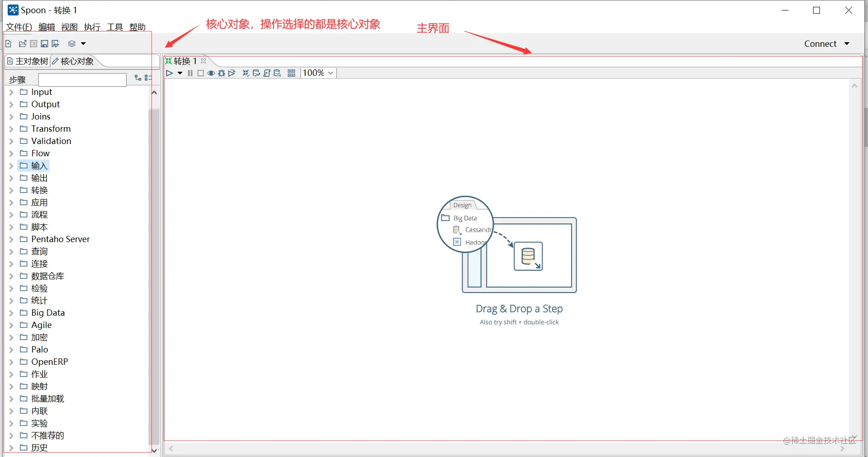The height and width of the screenshot is (457, 868).
Task: Click the canvas horizontal scroll left arrow
Action: click(x=171, y=449)
